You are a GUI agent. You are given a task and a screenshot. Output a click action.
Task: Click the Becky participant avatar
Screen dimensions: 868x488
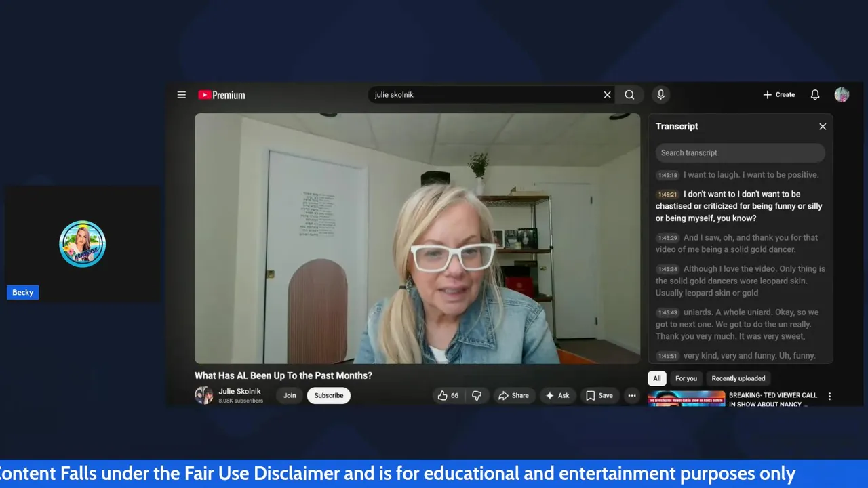[82, 244]
